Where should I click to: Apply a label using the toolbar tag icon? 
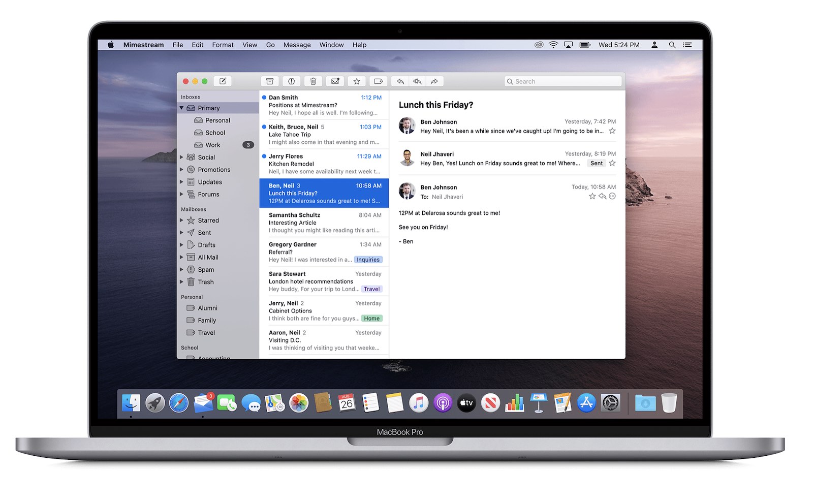point(378,81)
